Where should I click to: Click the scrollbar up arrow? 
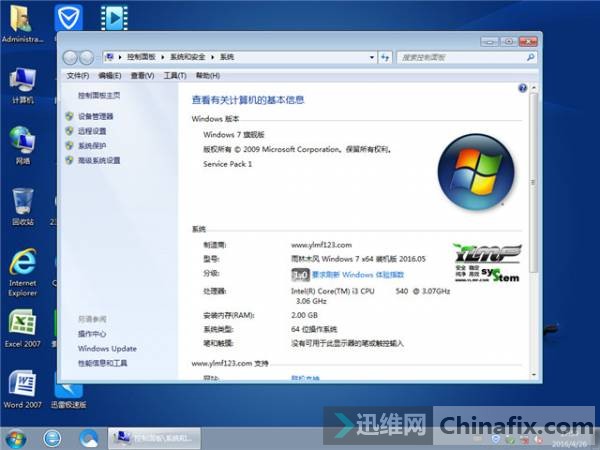[x=533, y=88]
